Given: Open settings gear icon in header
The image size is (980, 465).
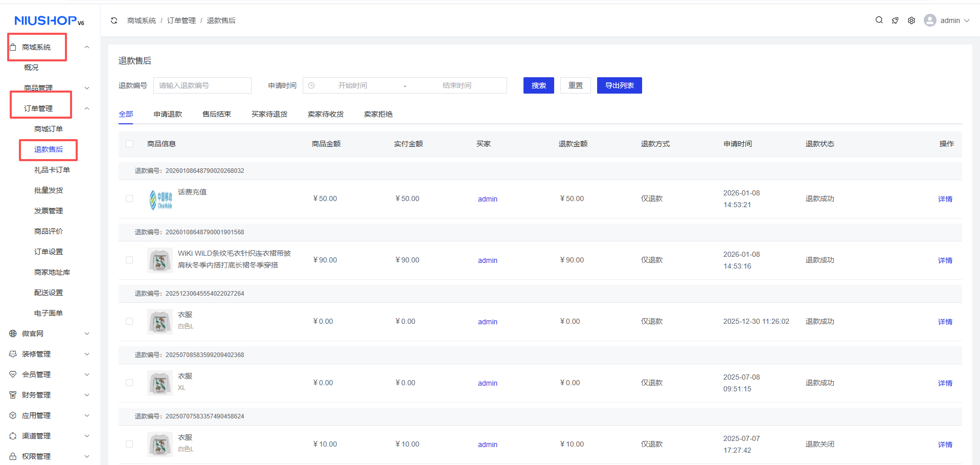Looking at the screenshot, I should [x=911, y=20].
